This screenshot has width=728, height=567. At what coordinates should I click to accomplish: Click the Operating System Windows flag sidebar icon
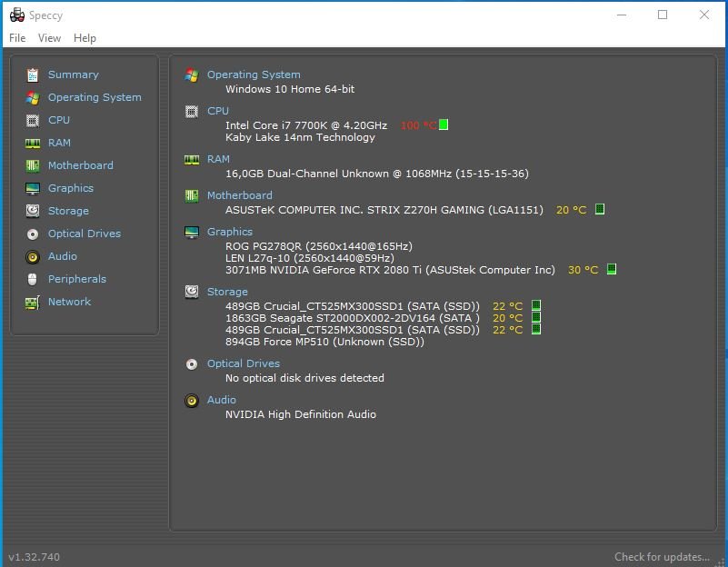[x=33, y=97]
